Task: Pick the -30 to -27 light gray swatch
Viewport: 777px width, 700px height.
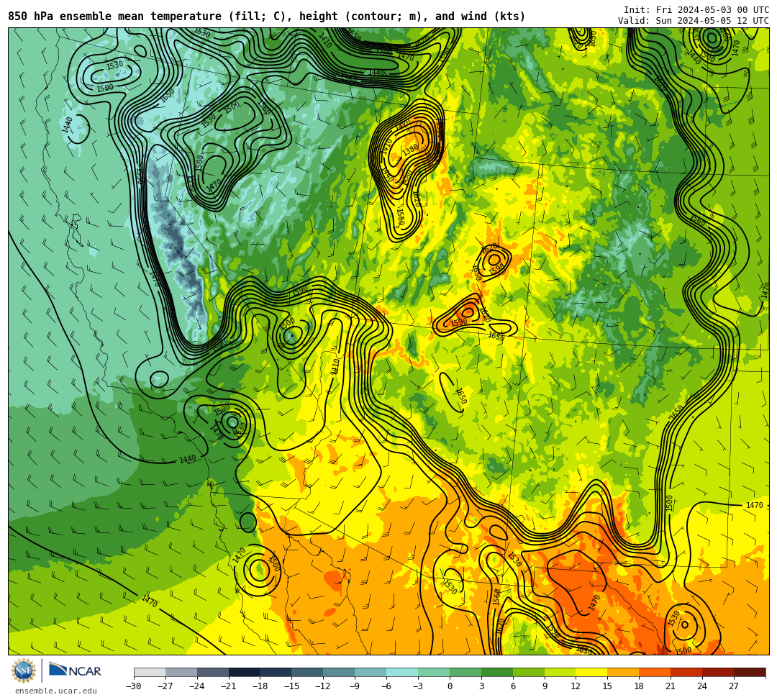Action: 150,672
